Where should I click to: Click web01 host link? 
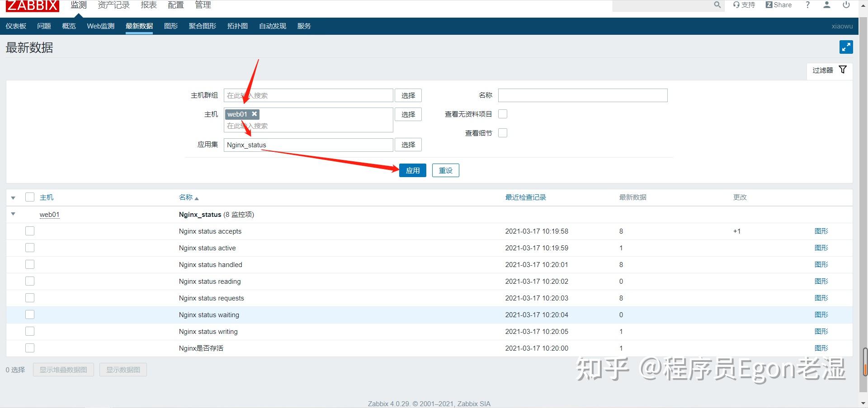pos(50,215)
